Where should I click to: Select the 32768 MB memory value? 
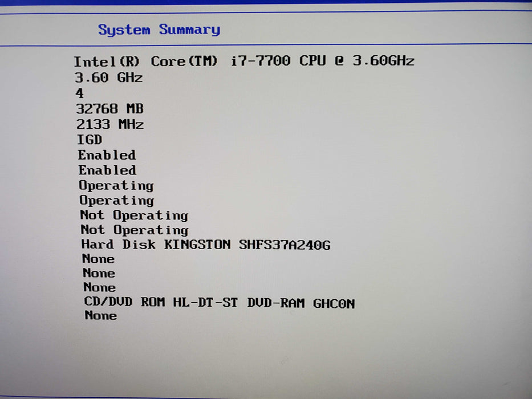[x=110, y=109]
